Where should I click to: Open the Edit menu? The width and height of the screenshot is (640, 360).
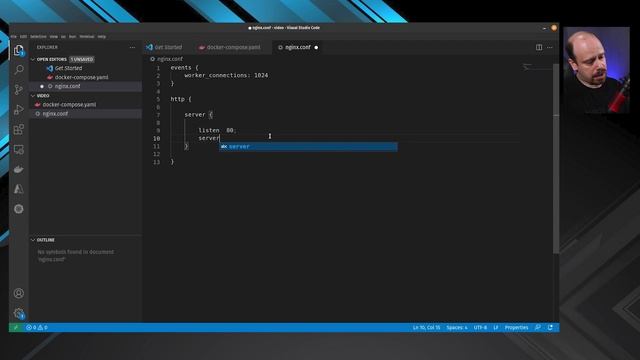(23, 36)
